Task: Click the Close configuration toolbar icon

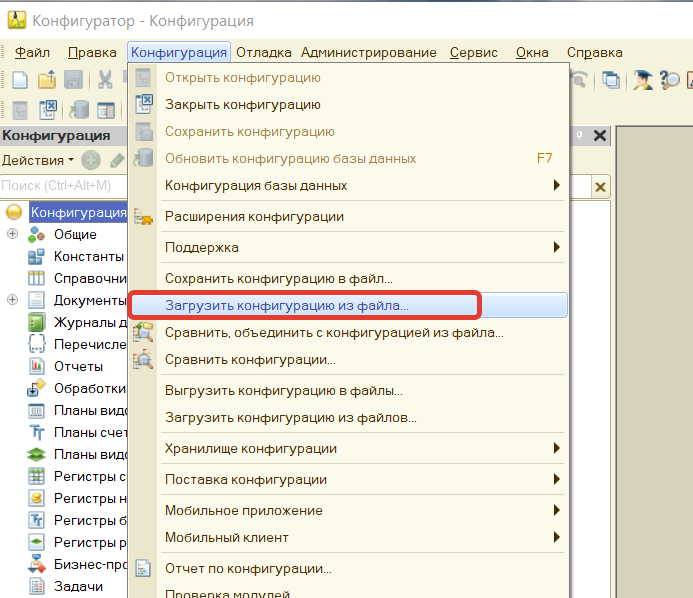Action: click(47, 110)
